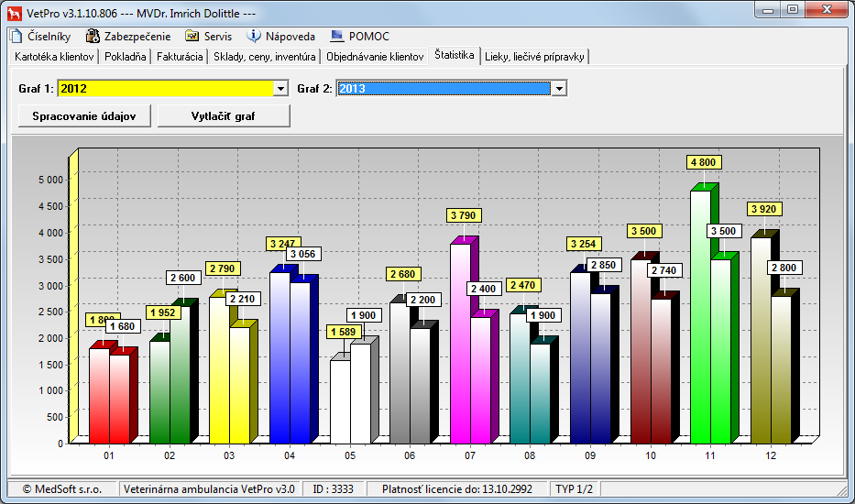Open the Zabezpečenie menu
The width and height of the screenshot is (855, 504).
coord(137,37)
